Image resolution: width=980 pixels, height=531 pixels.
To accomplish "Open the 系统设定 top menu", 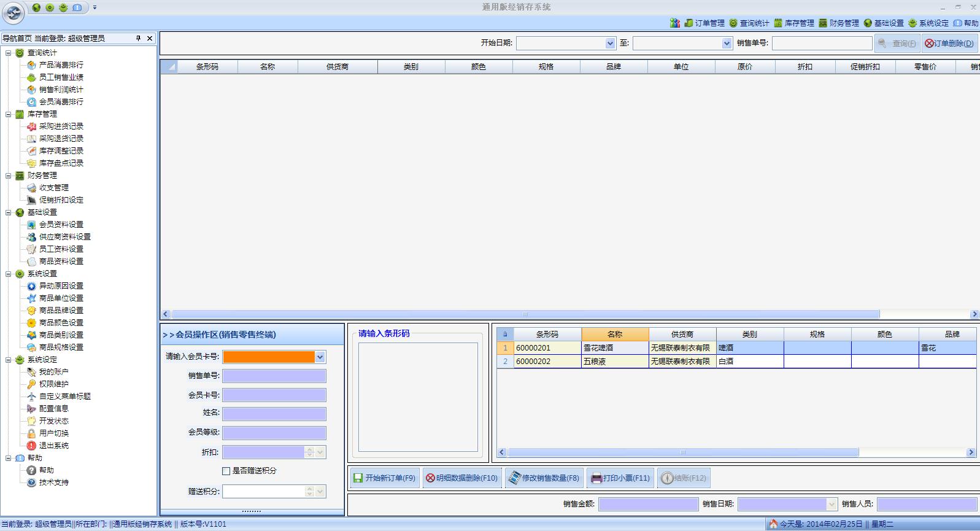I will 928,23.
